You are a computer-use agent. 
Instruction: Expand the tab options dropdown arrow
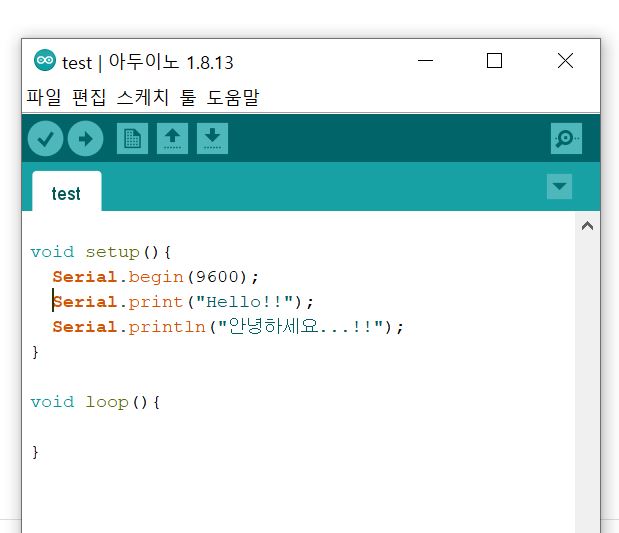point(559,186)
